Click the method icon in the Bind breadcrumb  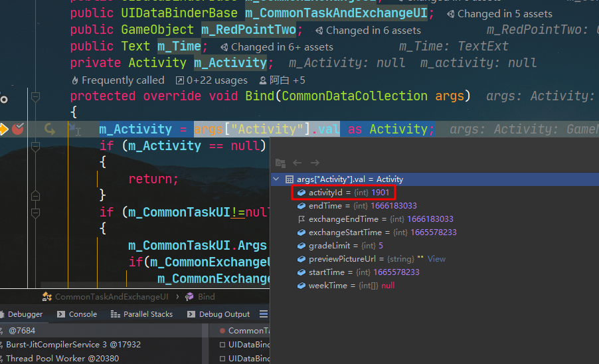tap(189, 297)
